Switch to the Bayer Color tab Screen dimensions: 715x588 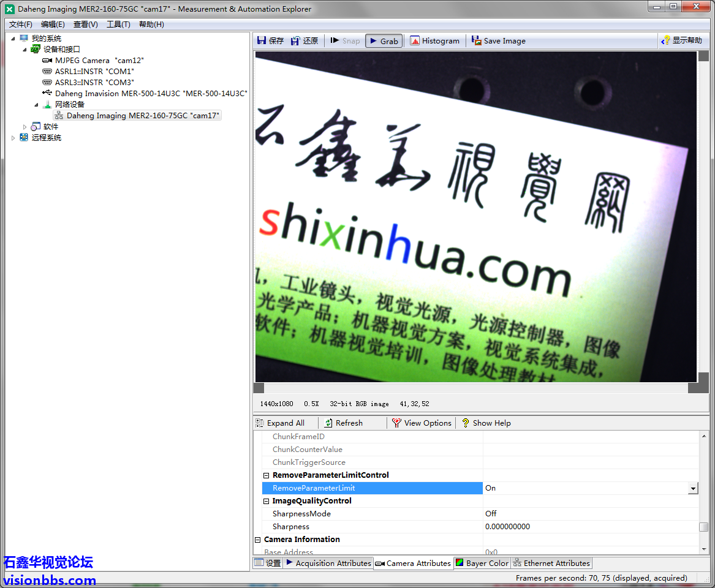point(482,563)
